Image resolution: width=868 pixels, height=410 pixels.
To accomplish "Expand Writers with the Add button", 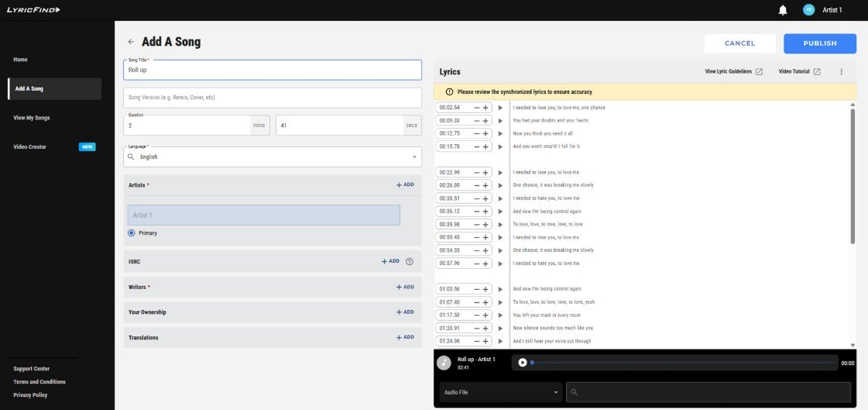I will click(x=405, y=287).
